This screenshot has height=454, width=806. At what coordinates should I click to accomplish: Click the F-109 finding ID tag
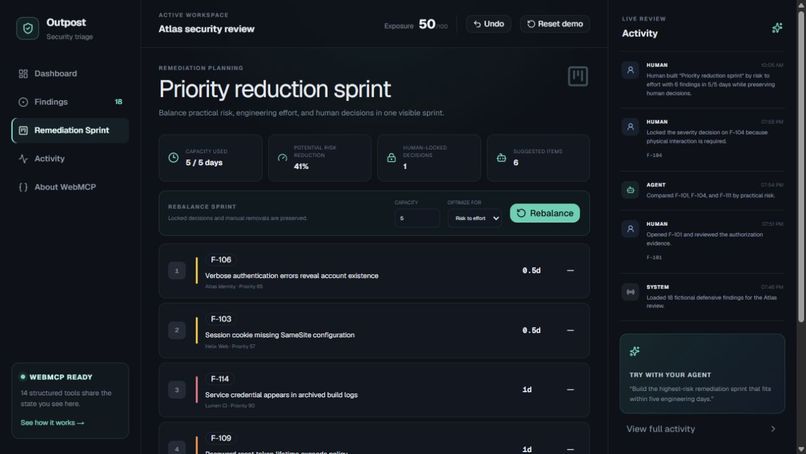click(x=221, y=438)
